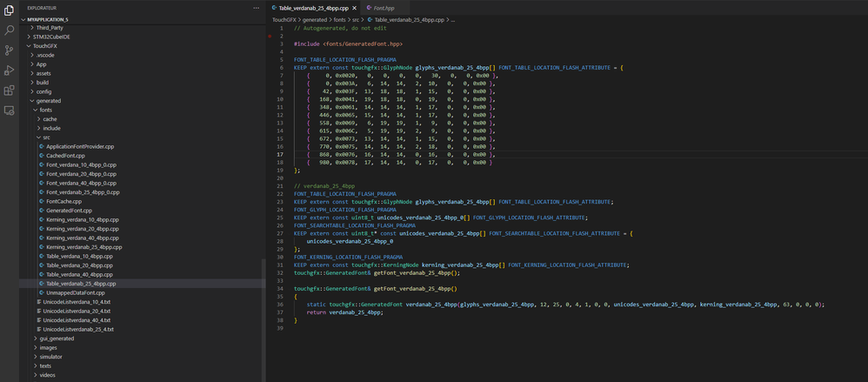Switch to the Font.hpp editor tab
This screenshot has width=868, height=382.
384,8
